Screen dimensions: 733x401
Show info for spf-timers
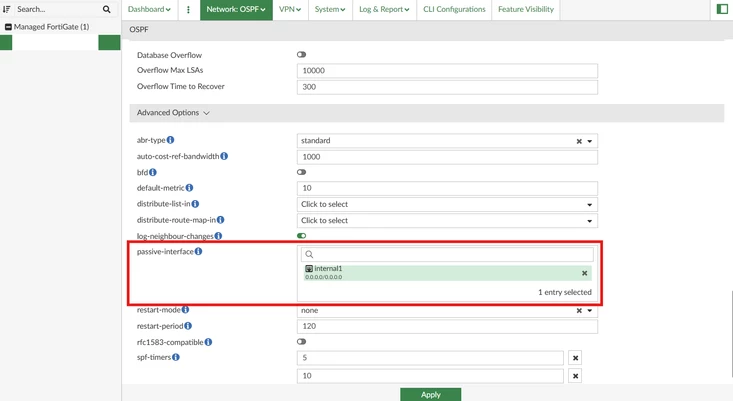pos(176,357)
